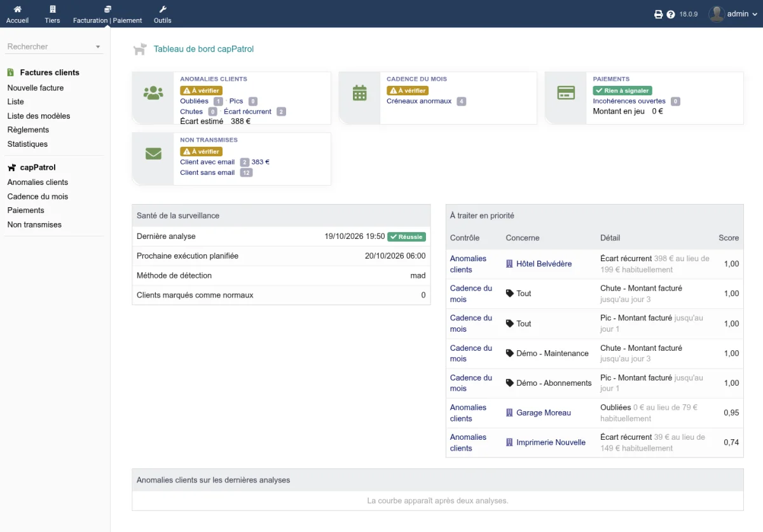Click the dashboard title dog icon
The width and height of the screenshot is (763, 532).
coord(140,49)
